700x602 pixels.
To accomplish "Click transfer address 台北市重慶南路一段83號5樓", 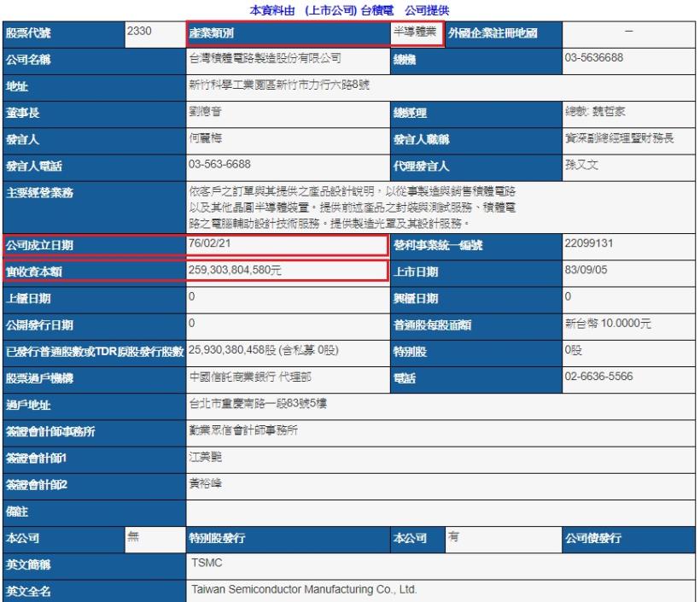I will click(x=258, y=403).
